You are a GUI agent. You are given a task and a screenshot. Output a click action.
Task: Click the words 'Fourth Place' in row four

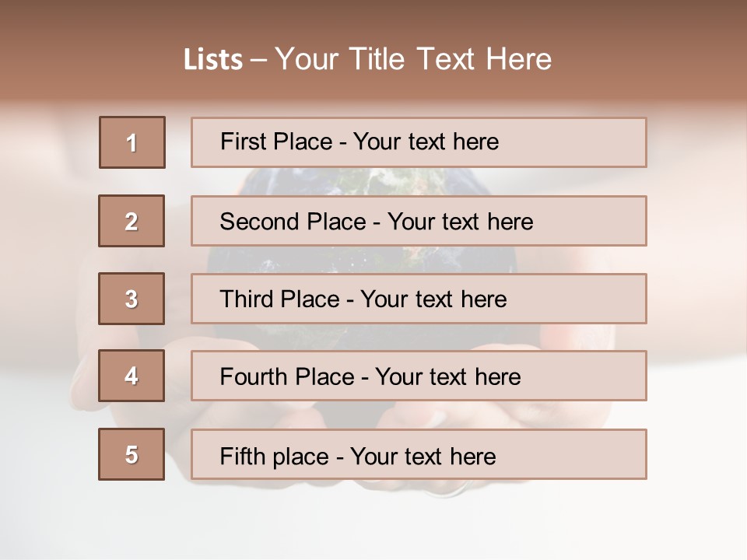[287, 376]
